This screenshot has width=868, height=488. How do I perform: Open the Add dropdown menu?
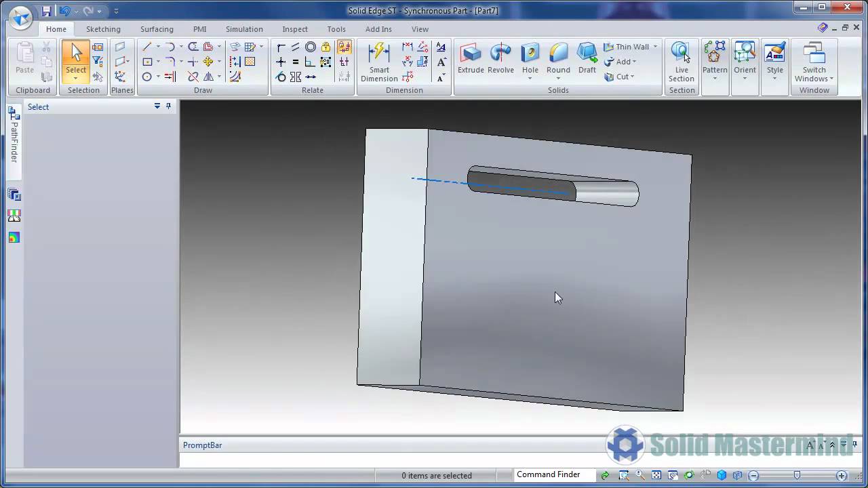pyautogui.click(x=634, y=62)
